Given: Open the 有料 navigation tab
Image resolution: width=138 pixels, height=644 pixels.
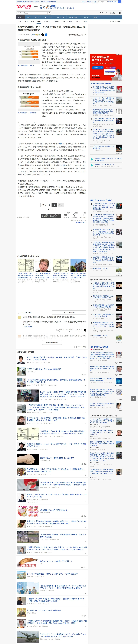Looking at the screenshot, I should tap(95, 17).
